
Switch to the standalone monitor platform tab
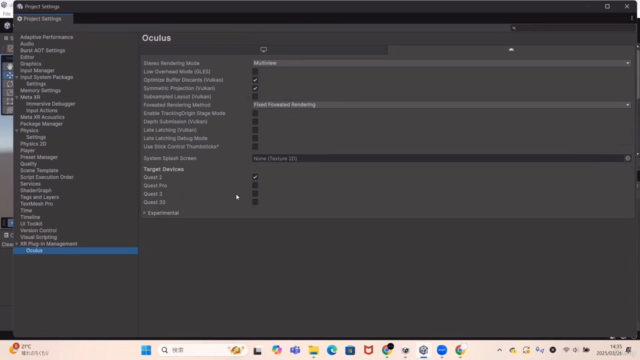(264, 50)
